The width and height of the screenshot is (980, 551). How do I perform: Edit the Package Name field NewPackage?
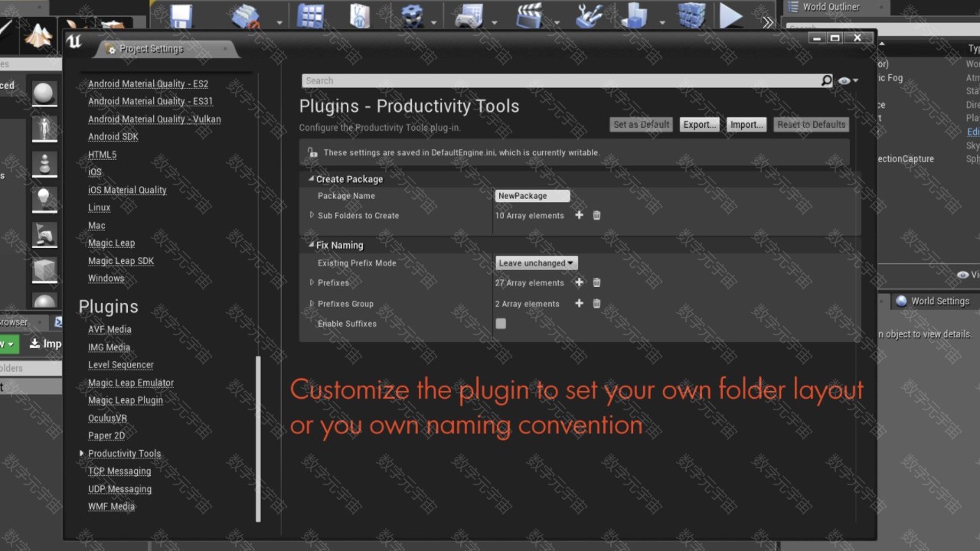[x=532, y=196]
